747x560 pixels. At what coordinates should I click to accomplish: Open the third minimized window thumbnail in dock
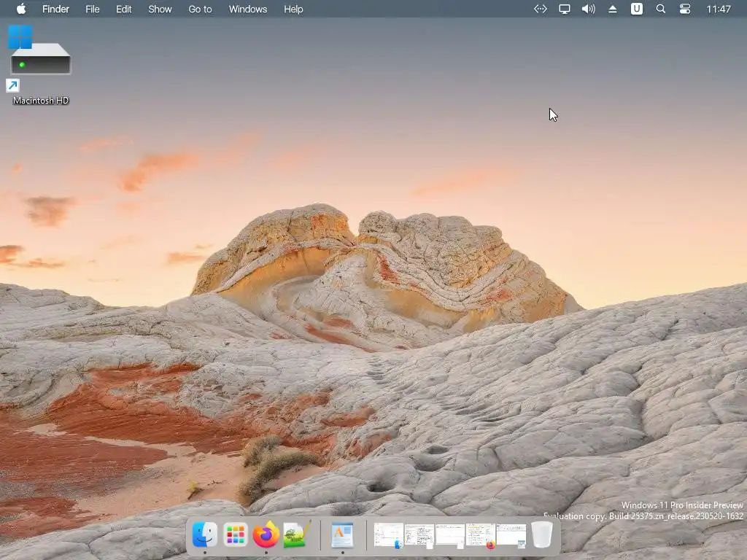click(449, 536)
